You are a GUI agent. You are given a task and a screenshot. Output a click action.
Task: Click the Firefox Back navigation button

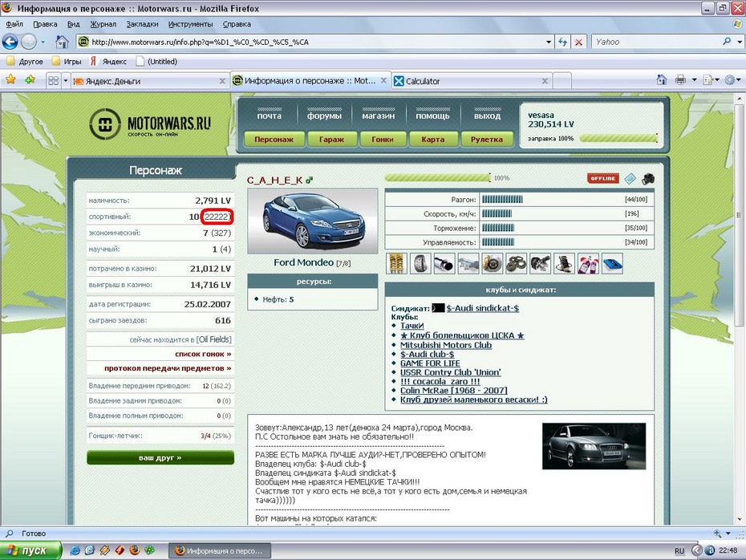(x=10, y=42)
